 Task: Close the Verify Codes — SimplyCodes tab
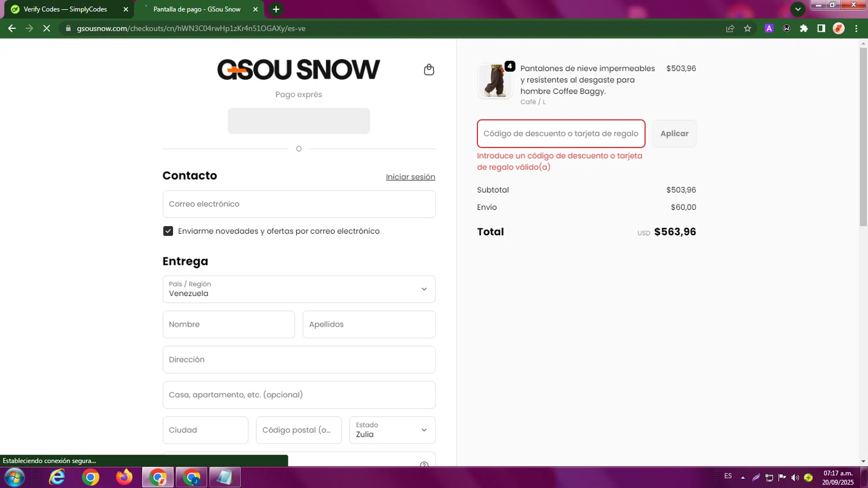[126, 9]
